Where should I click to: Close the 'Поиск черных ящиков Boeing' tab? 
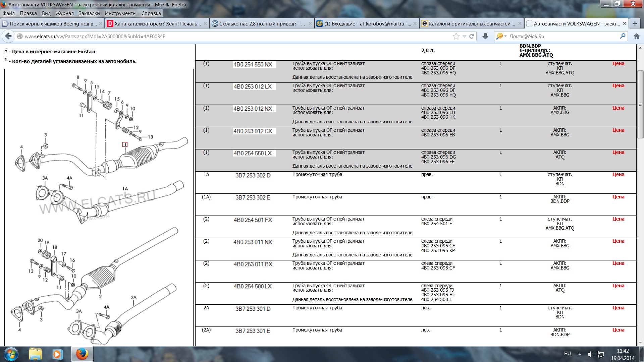pyautogui.click(x=100, y=23)
